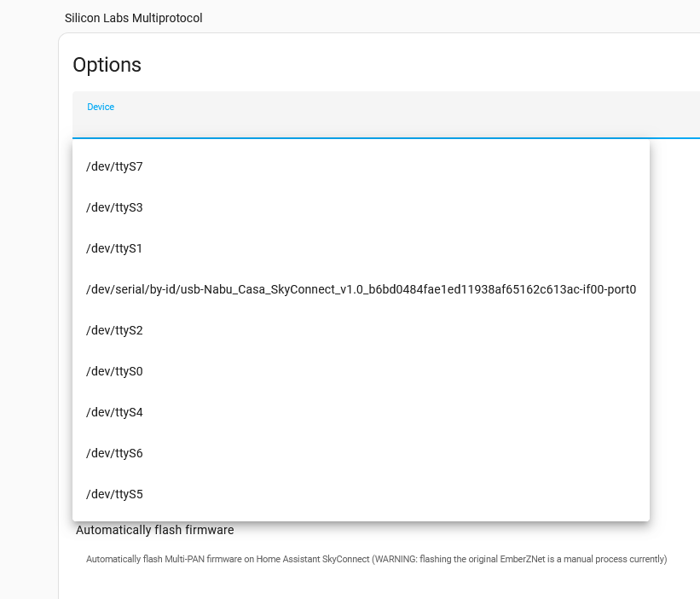Choose the /dev/ttyS3 serial port
The height and width of the screenshot is (599, 700).
click(x=114, y=207)
